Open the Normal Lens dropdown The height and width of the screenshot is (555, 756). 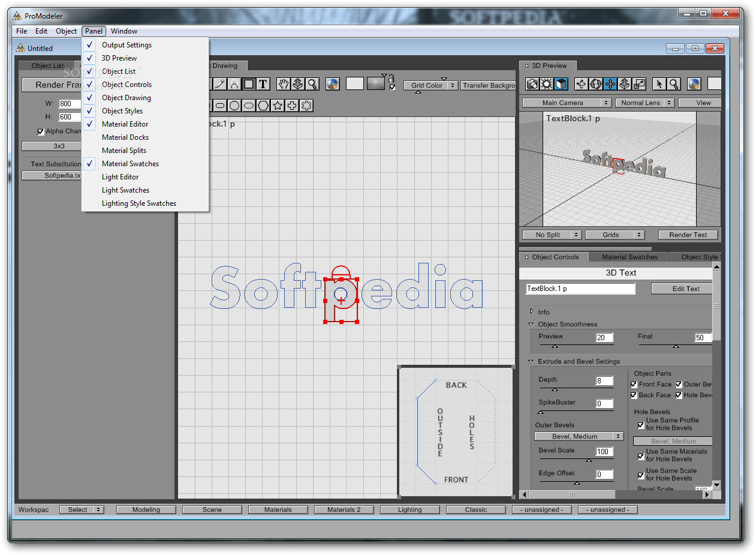(x=644, y=103)
